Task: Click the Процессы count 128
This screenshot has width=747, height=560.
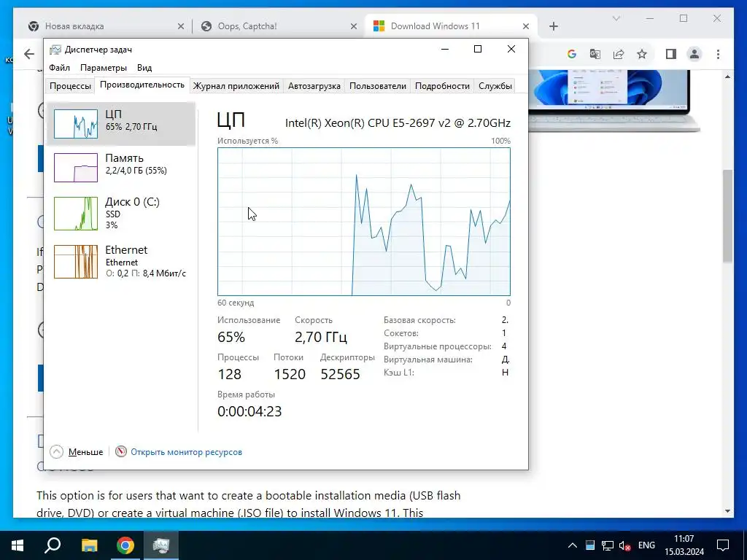Action: click(x=229, y=374)
